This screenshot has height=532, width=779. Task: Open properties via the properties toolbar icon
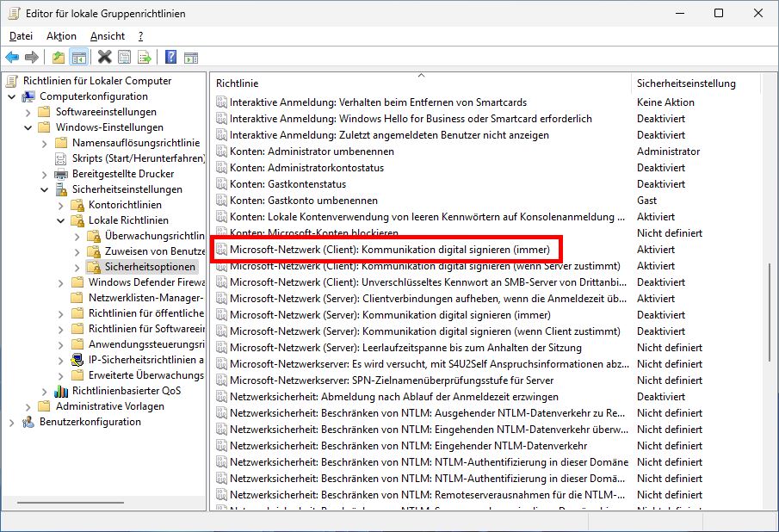click(x=124, y=56)
